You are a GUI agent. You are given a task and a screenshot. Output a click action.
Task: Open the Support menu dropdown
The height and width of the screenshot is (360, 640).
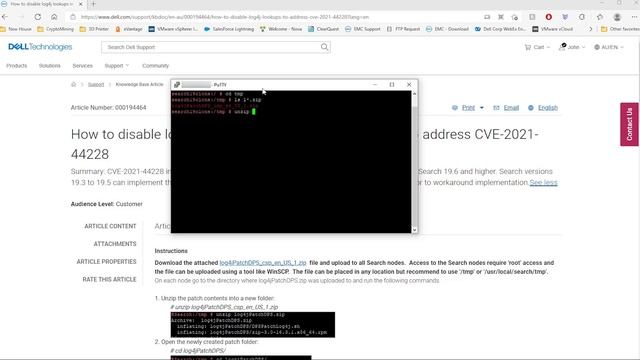click(117, 66)
